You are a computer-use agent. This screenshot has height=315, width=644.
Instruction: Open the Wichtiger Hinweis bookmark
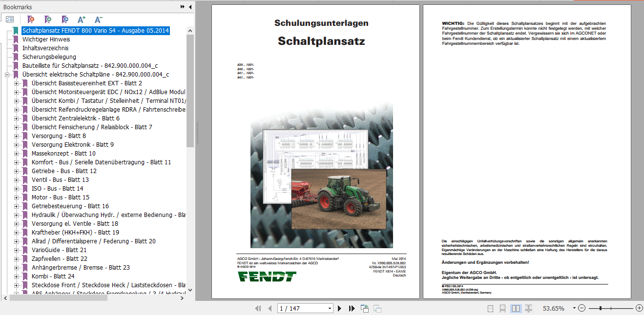tap(46, 39)
